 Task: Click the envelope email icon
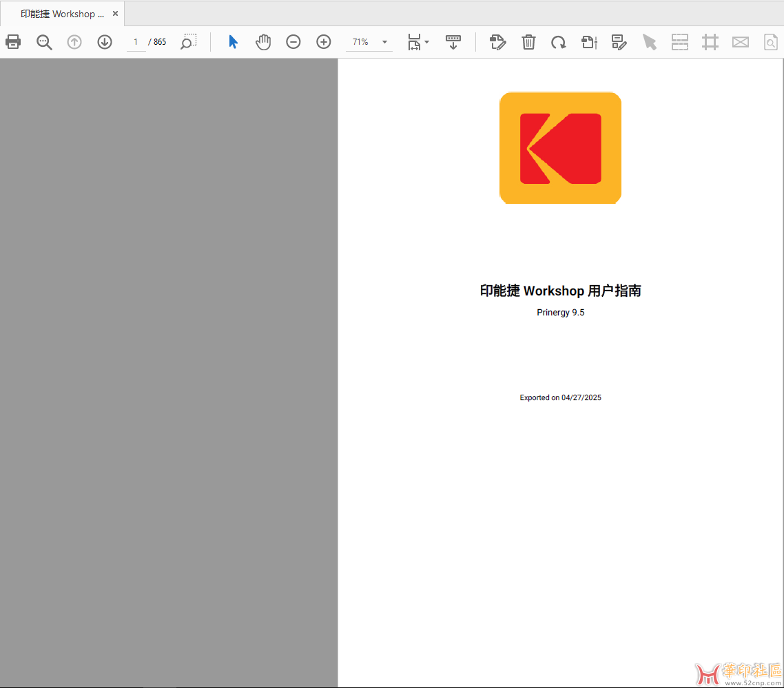pos(741,42)
